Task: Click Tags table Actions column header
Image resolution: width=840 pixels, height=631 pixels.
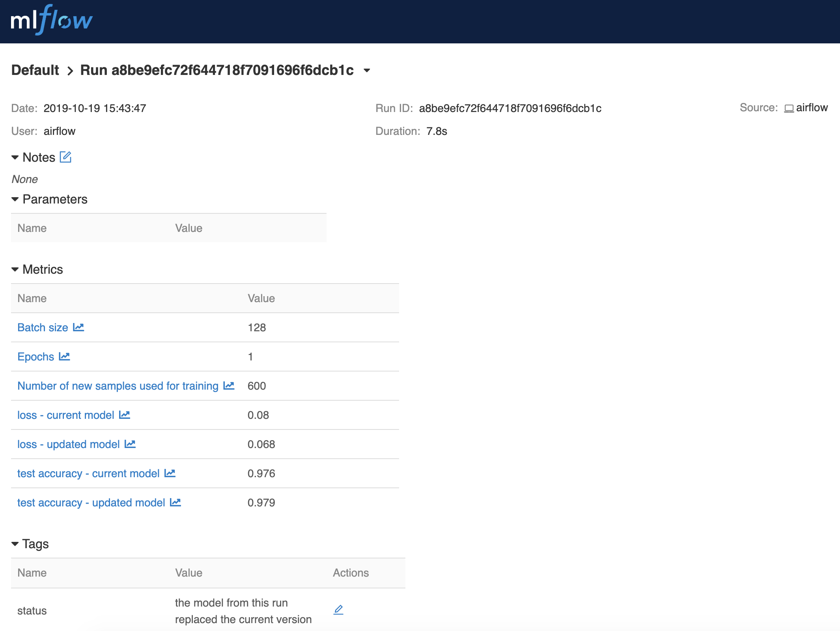Action: pyautogui.click(x=351, y=573)
